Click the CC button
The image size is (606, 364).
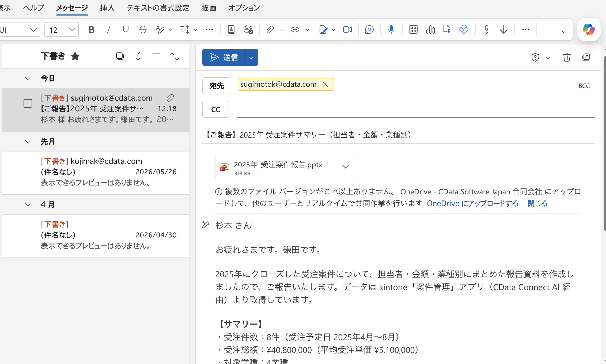[x=216, y=109]
